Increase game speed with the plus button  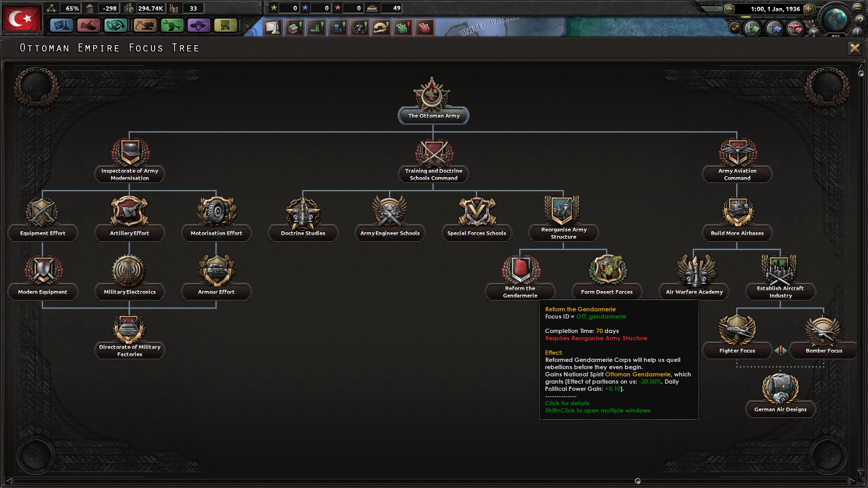(x=809, y=9)
